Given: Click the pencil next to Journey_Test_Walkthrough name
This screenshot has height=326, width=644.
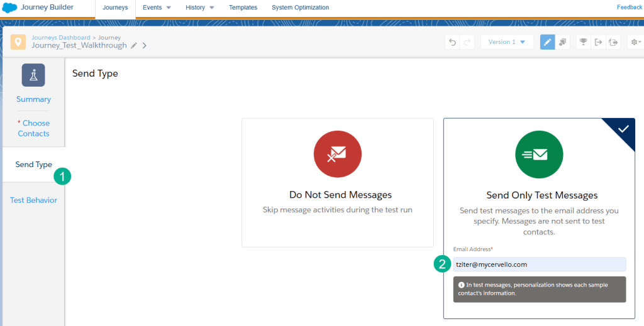Looking at the screenshot, I should 133,45.
